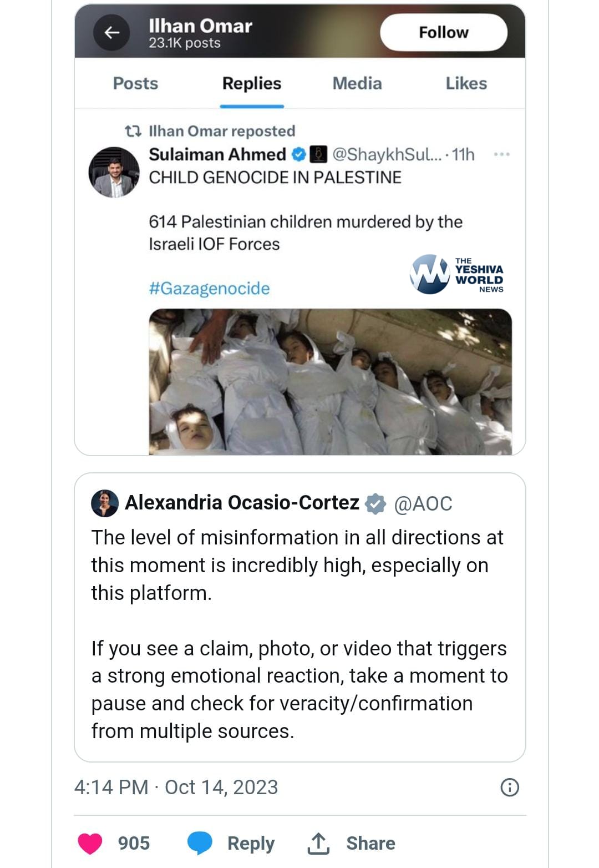Open the Media tab
The image size is (599, 868).
[x=357, y=83]
